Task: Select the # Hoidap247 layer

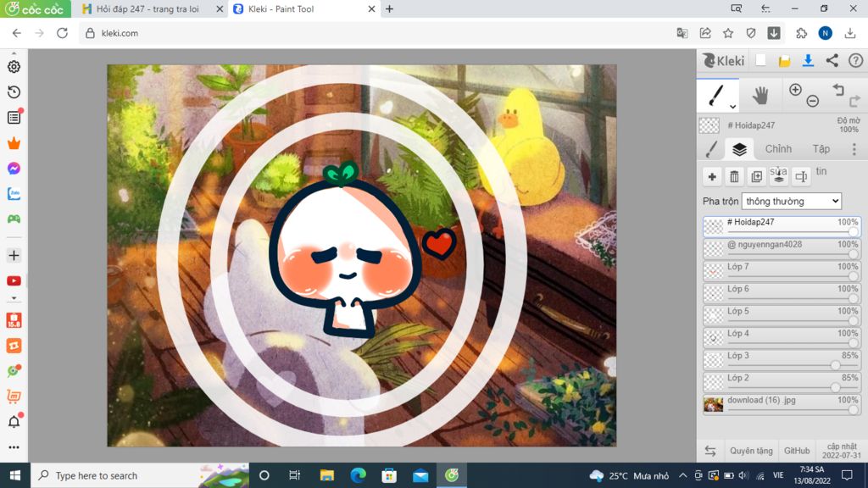Action: pos(782,226)
